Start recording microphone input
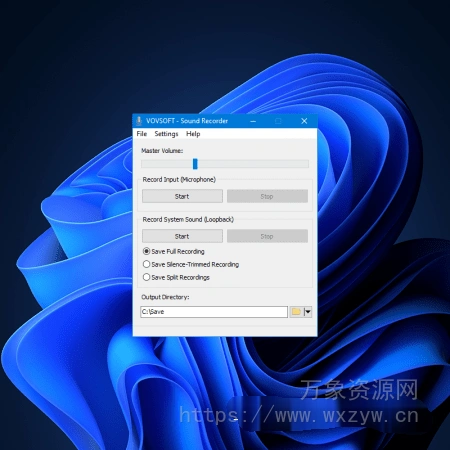The image size is (450, 450). pos(182,196)
